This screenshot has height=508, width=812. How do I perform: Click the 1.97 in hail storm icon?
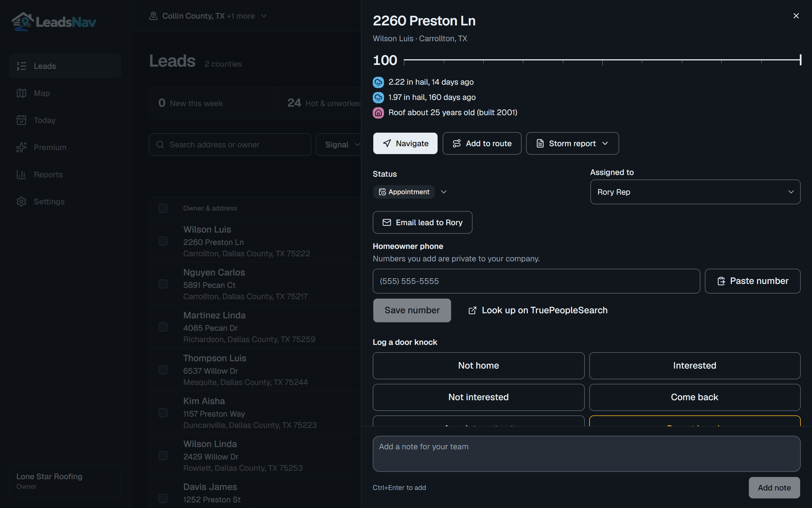tap(378, 97)
